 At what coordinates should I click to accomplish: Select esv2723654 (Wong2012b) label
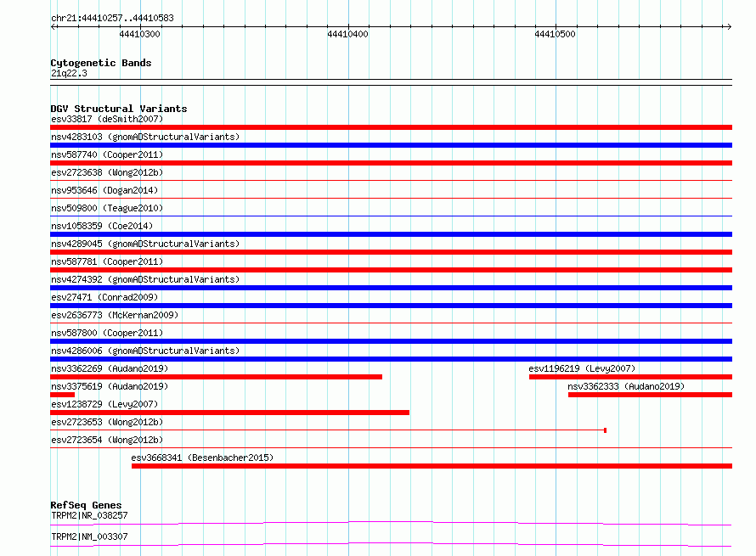107,440
